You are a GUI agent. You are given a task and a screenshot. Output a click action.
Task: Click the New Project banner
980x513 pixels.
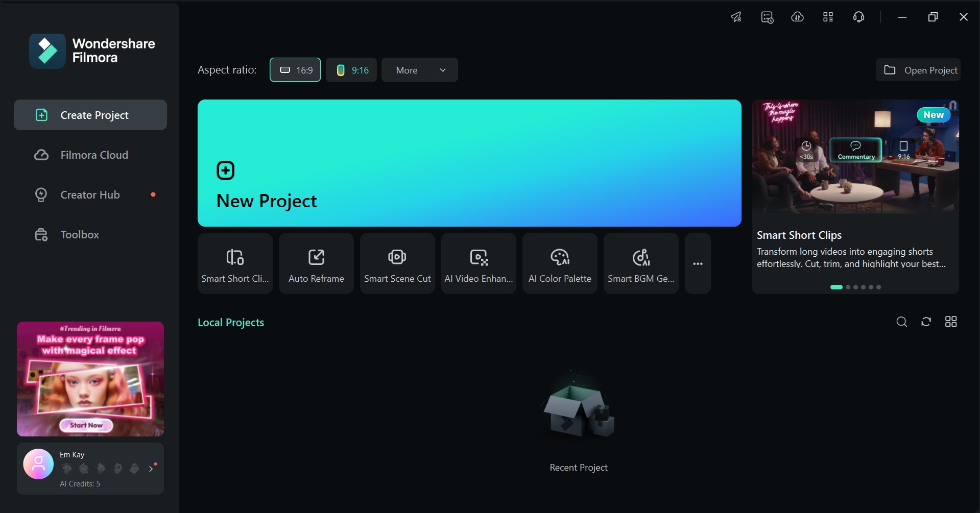469,163
